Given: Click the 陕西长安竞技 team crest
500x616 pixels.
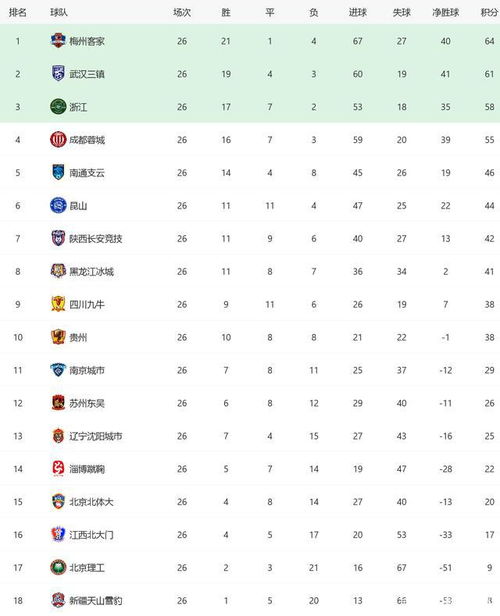Looking at the screenshot, I should coord(58,238).
